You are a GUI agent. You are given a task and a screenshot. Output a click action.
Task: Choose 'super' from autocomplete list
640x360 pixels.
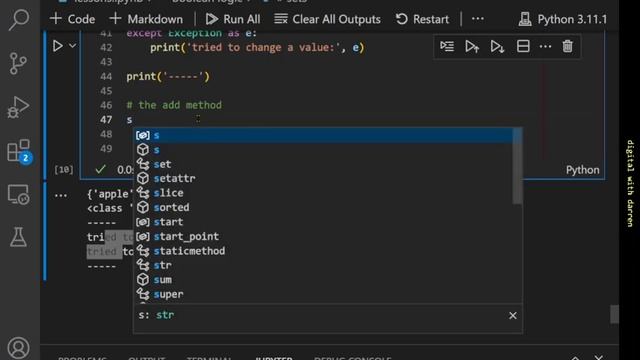324,294
